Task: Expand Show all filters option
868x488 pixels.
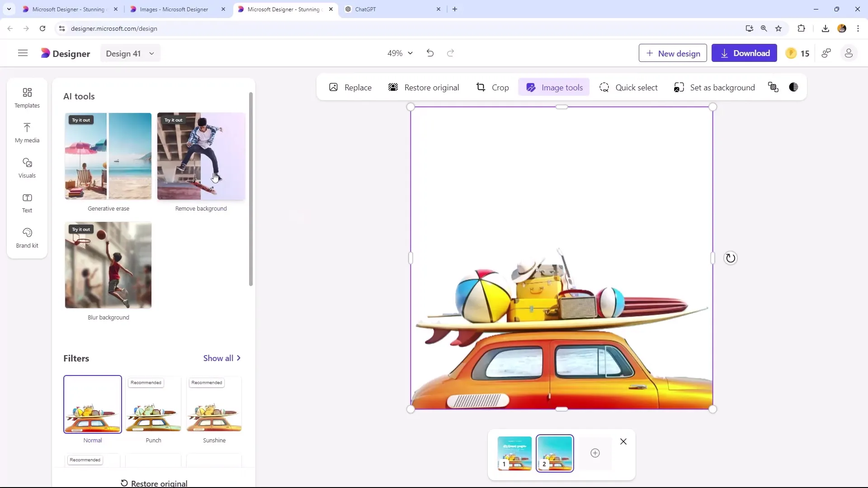Action: (222, 358)
